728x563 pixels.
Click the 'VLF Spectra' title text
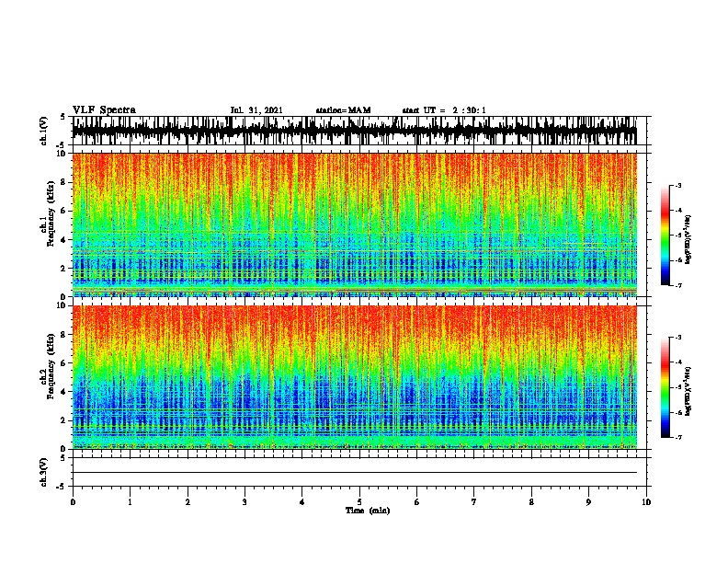tap(104, 110)
